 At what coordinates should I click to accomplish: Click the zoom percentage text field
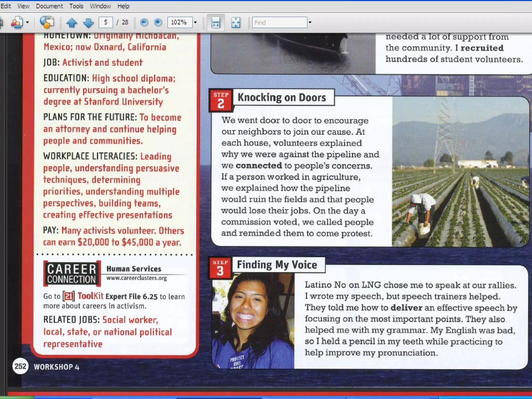180,23
